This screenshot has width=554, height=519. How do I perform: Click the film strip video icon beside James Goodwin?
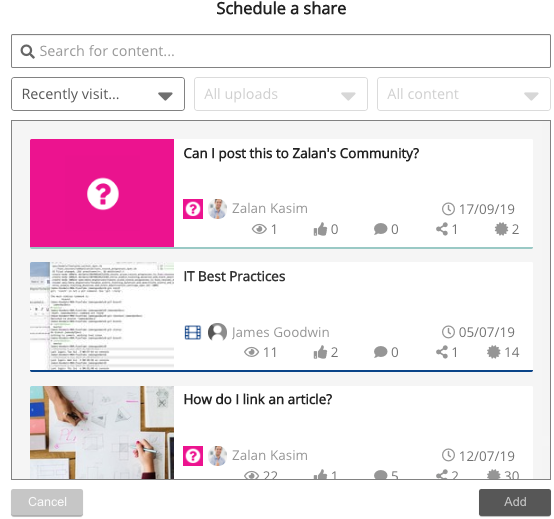click(193, 332)
